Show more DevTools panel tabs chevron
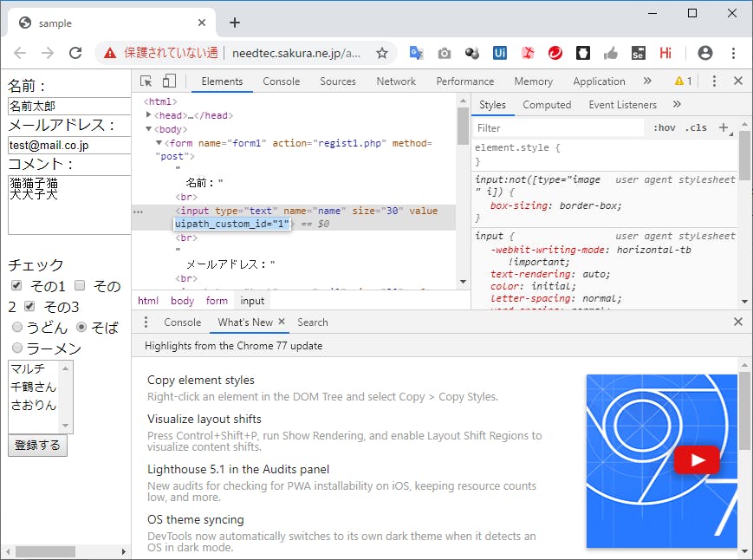Screen dimensions: 753x560 tap(647, 81)
